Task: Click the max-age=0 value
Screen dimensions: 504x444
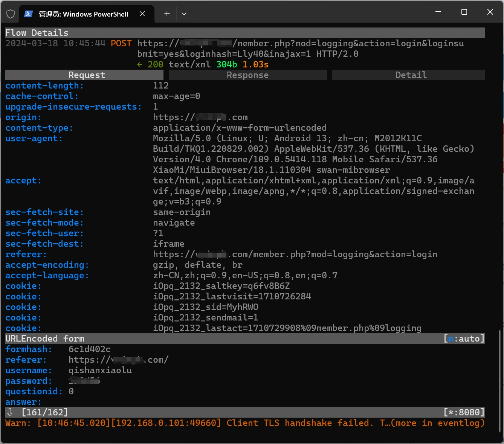Action: coord(177,96)
